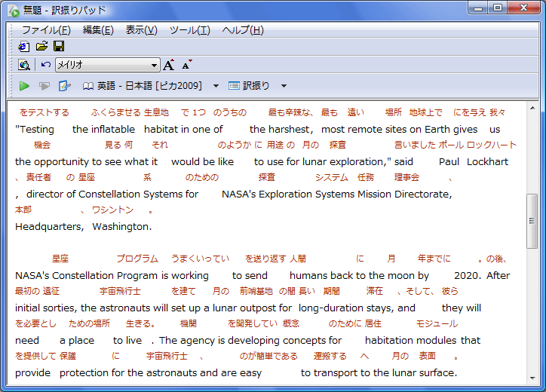This screenshot has height=392, width=546.
Task: Minimize the 訳振りパッド window
Action: (x=478, y=8)
